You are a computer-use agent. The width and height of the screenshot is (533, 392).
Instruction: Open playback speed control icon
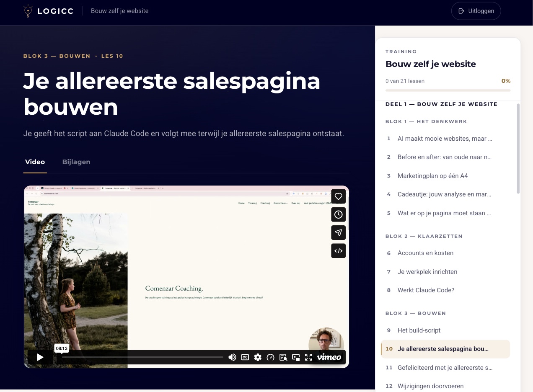point(271,357)
